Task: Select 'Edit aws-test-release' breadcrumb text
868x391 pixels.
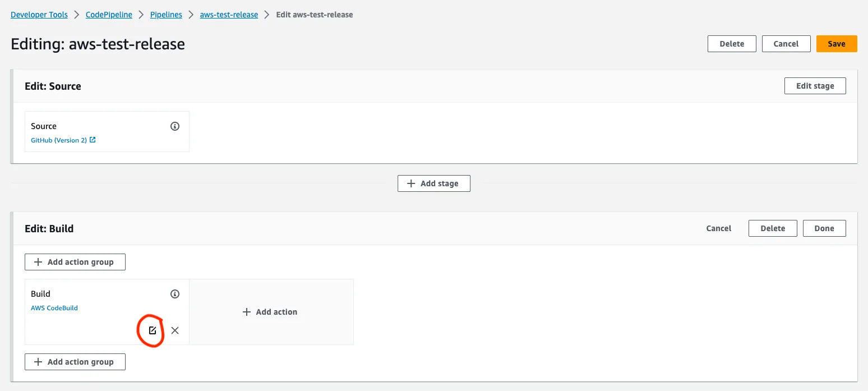Action: (x=315, y=15)
